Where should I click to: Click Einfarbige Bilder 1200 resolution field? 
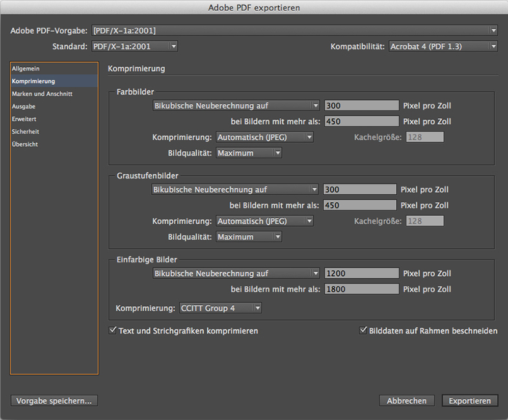tap(361, 273)
